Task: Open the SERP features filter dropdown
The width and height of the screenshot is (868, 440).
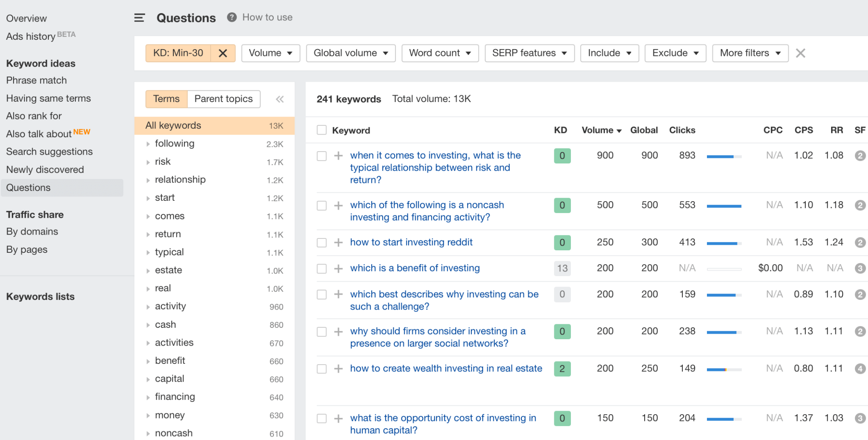Action: (x=529, y=53)
